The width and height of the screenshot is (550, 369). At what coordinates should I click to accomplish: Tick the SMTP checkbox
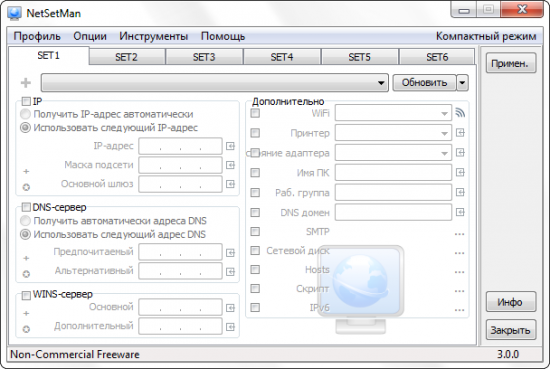(255, 232)
